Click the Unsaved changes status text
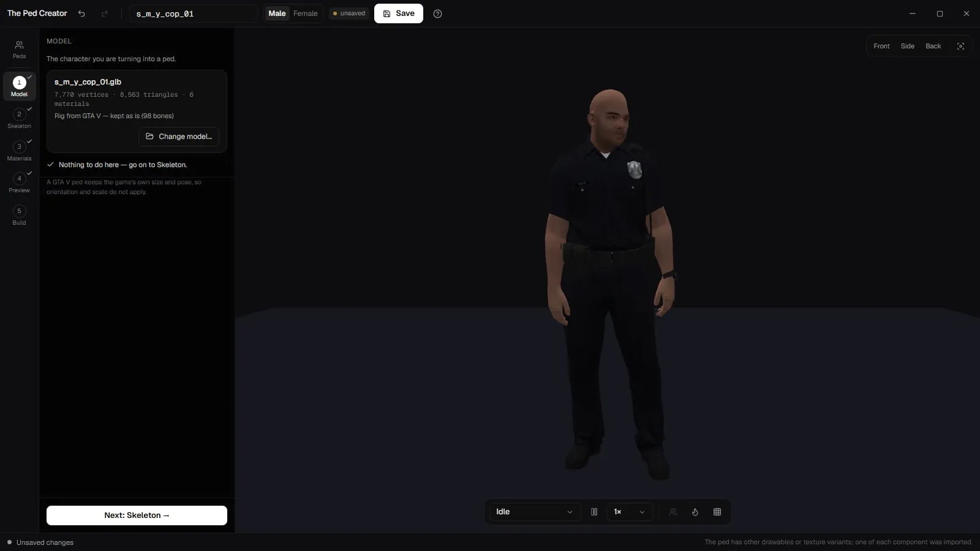Image resolution: width=980 pixels, height=551 pixels. click(x=45, y=542)
